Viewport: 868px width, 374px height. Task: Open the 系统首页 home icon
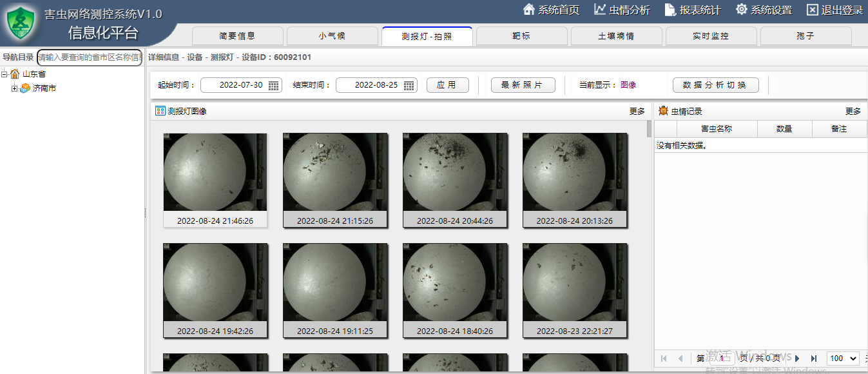point(529,10)
